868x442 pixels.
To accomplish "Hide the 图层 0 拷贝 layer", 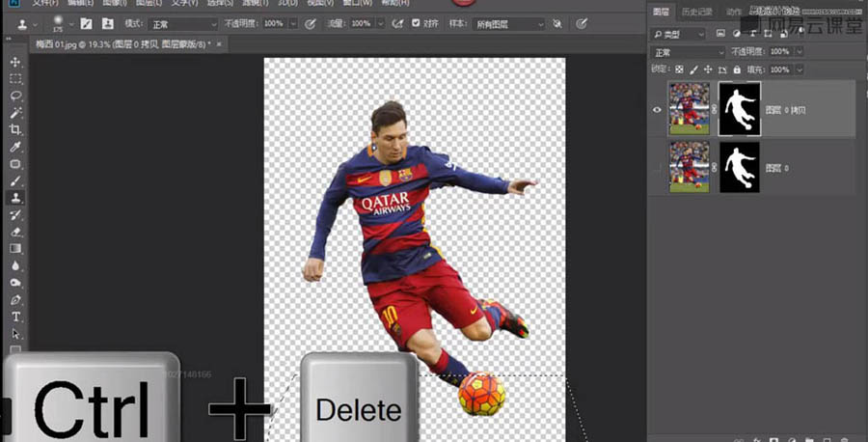I will tap(658, 109).
